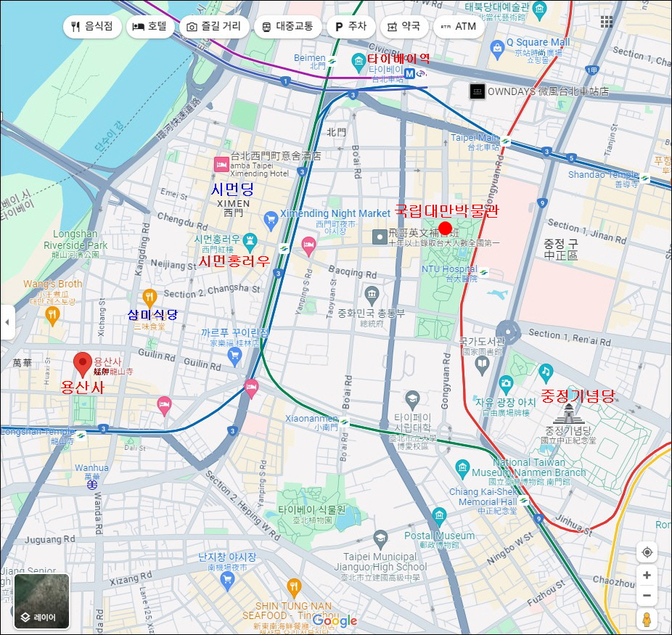
Task: Select the 대중교통 transit filter chip
Action: [287, 27]
